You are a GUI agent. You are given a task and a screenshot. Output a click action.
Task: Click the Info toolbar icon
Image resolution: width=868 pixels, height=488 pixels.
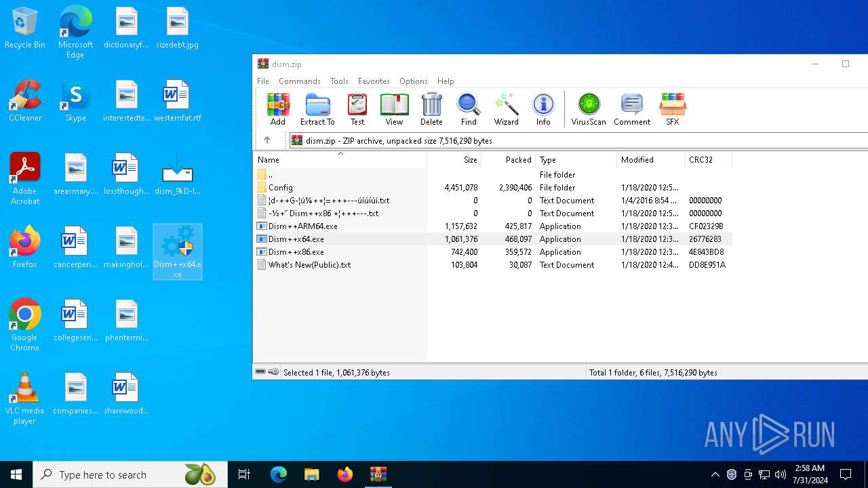click(543, 109)
